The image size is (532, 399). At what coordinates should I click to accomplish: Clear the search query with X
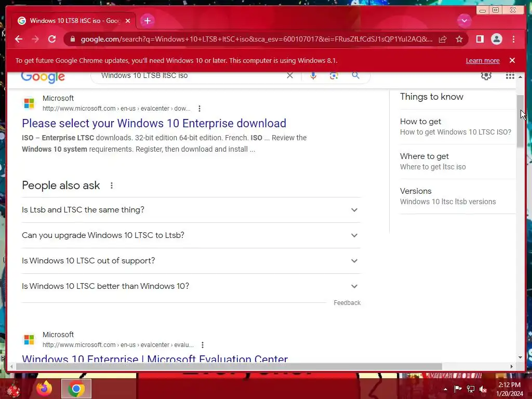[x=290, y=75]
